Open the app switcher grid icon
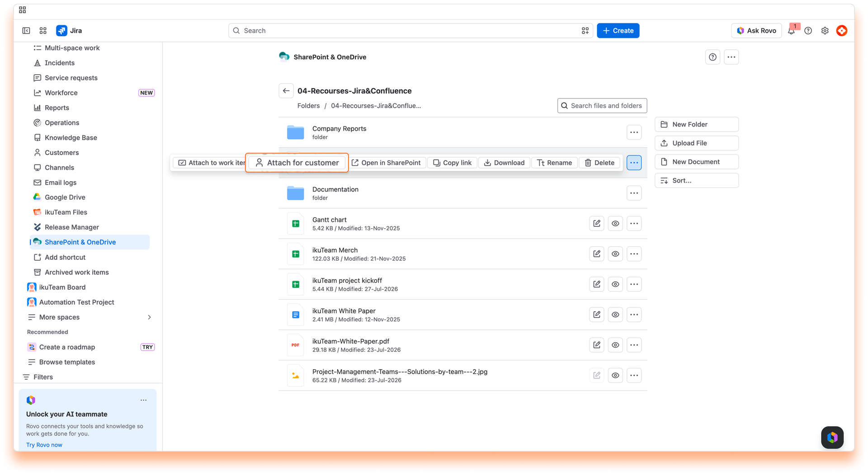 [x=43, y=31]
